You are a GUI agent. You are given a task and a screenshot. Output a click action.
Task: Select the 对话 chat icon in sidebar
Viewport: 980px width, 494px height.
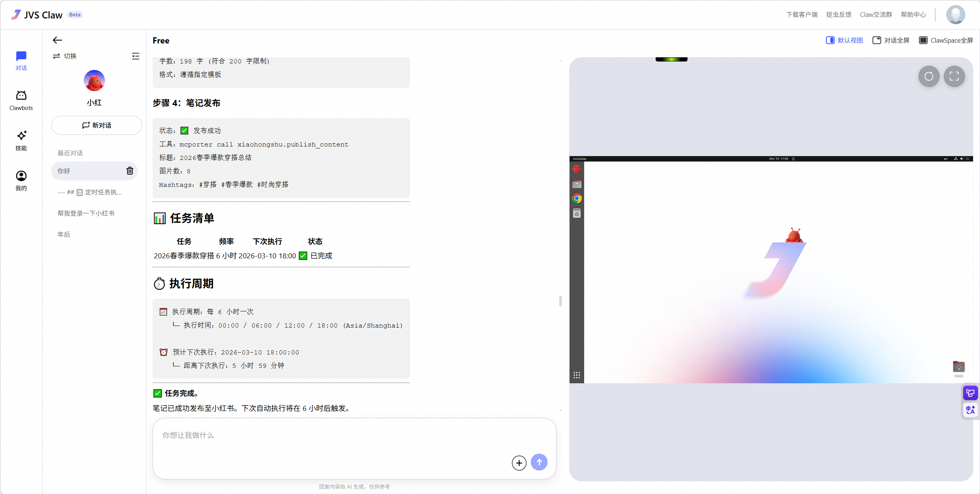[x=21, y=60]
